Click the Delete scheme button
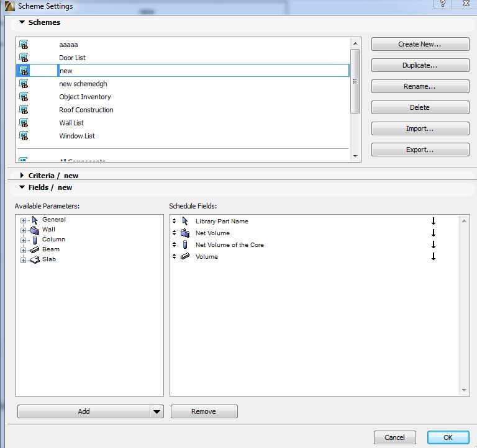This screenshot has height=448, width=477. (x=420, y=107)
